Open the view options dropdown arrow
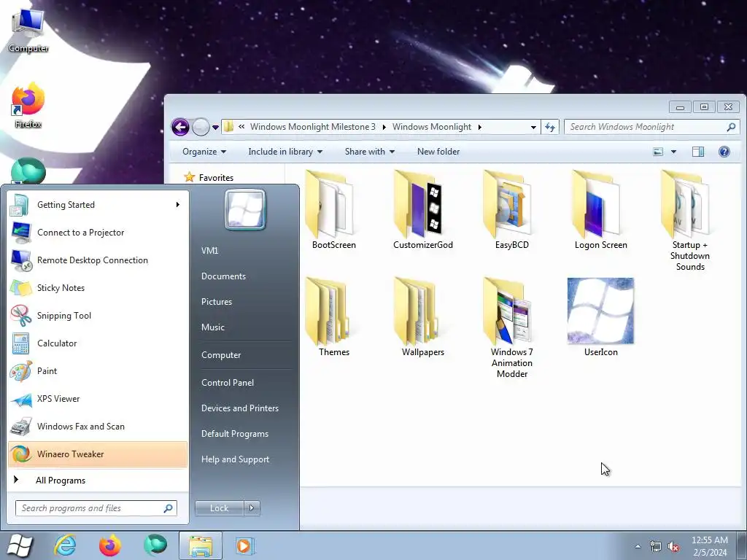 tap(673, 152)
